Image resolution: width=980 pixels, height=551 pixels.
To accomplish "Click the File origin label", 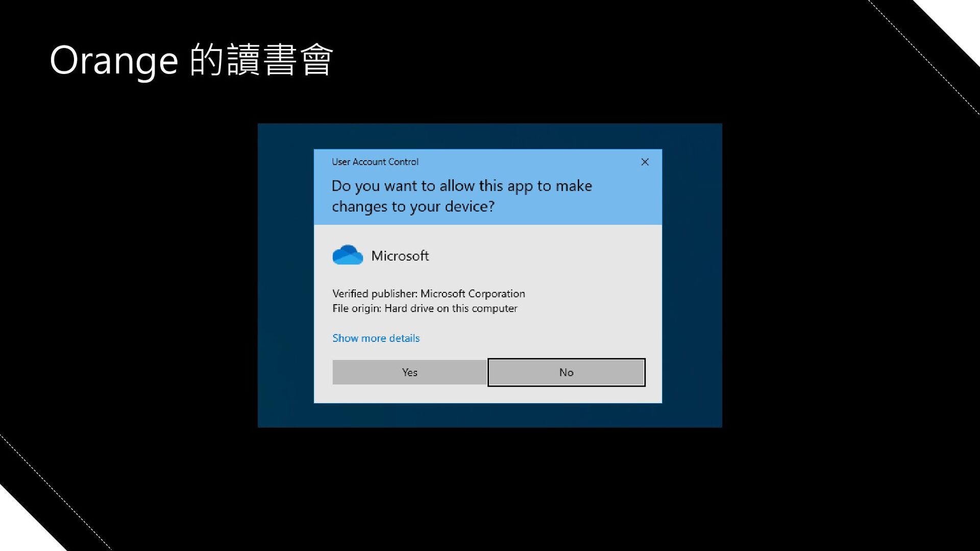I will click(x=357, y=309).
